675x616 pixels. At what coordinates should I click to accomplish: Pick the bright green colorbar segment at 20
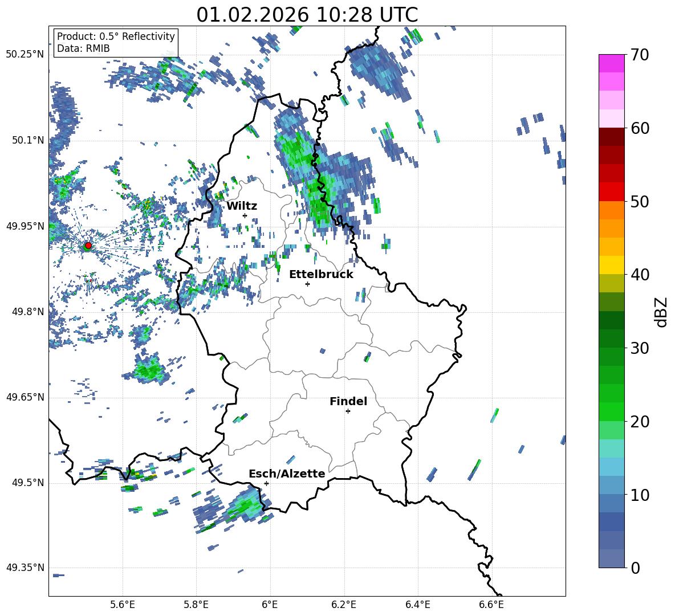[x=611, y=411]
